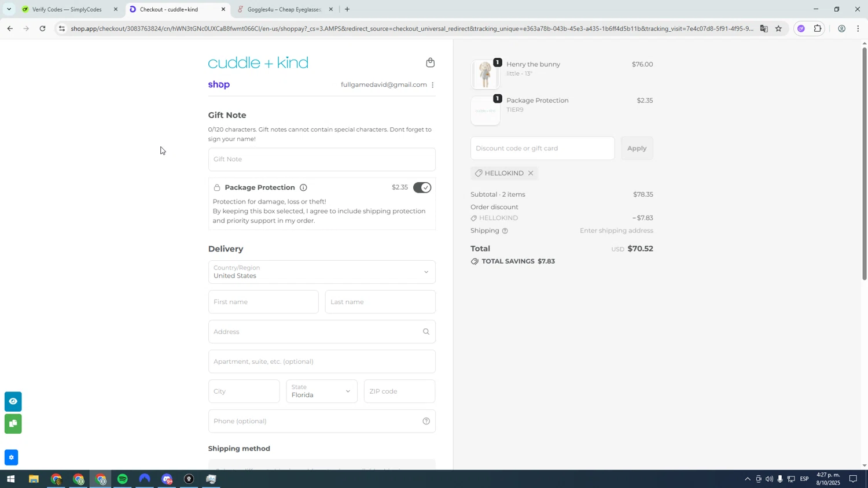Click the Phone (optional) field
This screenshot has height=488, width=868.
click(x=322, y=422)
